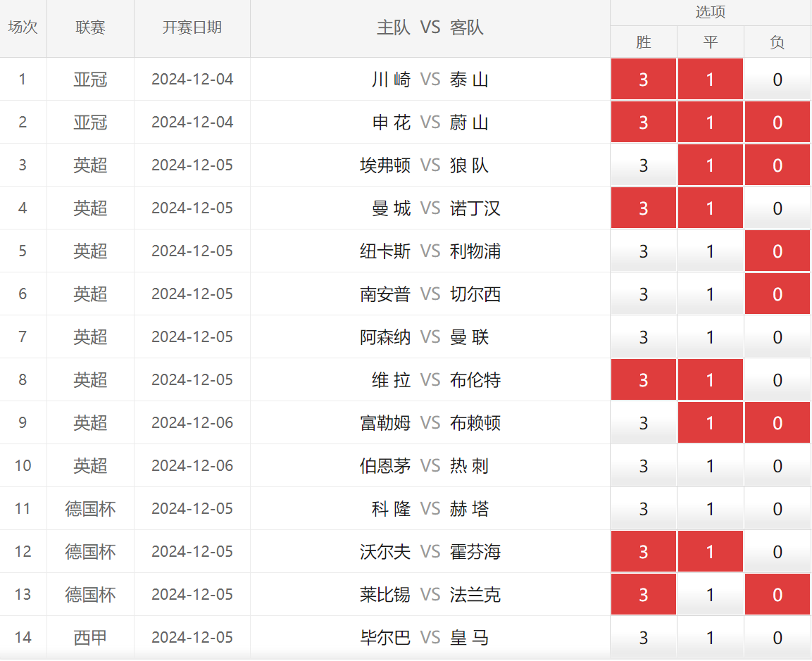Select loss option 0 for 维拉 VS 布伦特
This screenshot has height=661, width=812.
click(x=777, y=380)
